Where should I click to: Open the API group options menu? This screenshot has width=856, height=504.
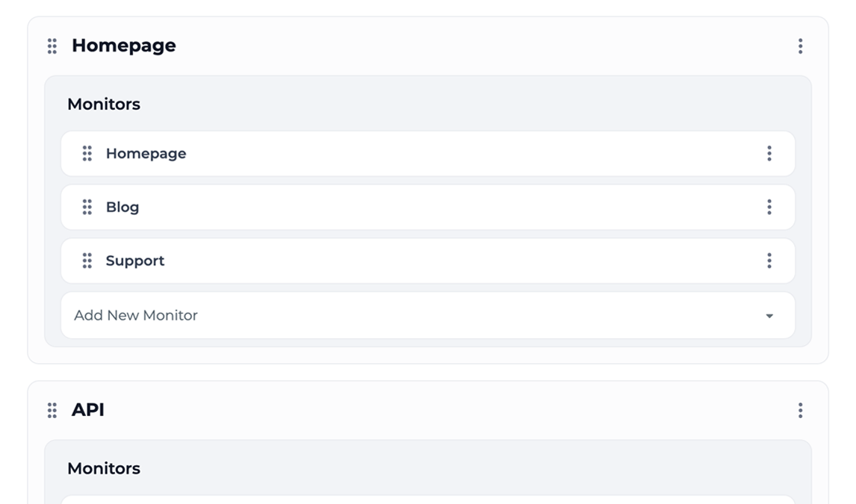800,410
